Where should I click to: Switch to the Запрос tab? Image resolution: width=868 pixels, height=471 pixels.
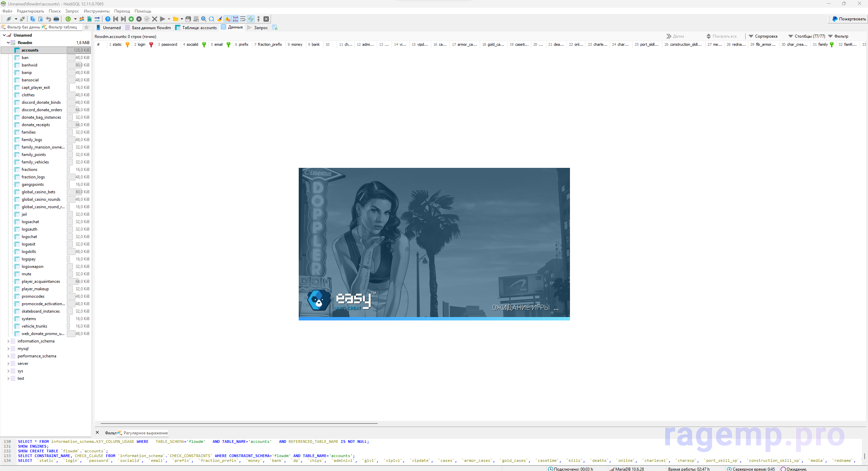coord(258,27)
